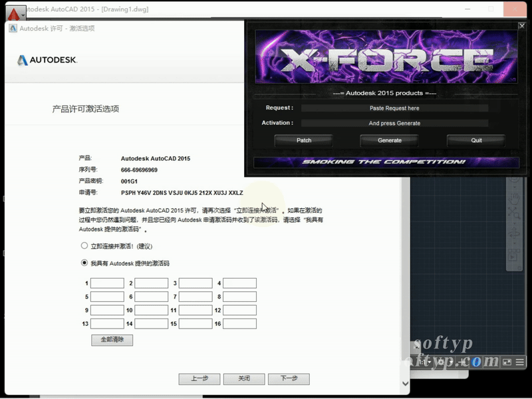
Task: Click activation code box 14
Action: tap(152, 324)
